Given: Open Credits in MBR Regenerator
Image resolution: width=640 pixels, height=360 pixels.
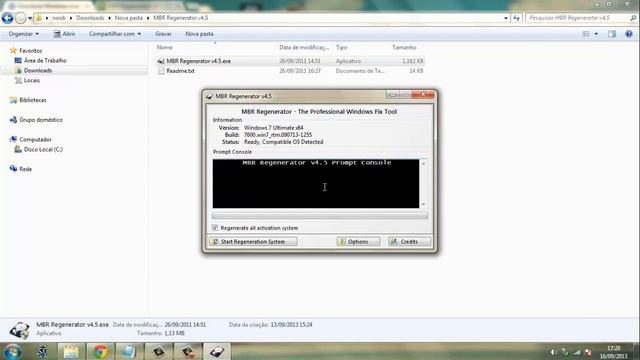Looking at the screenshot, I should click(x=409, y=242).
